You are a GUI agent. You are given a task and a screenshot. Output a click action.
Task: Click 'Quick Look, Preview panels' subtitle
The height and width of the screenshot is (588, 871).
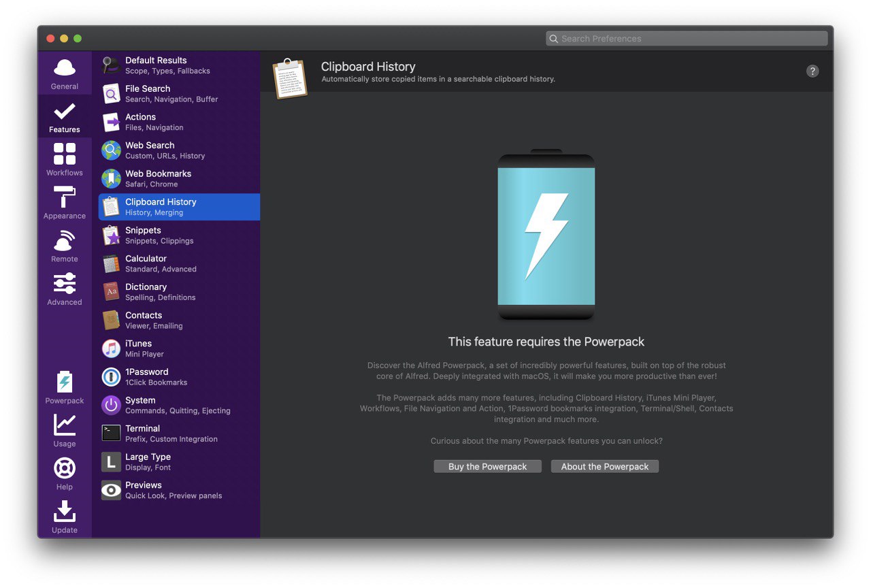pos(174,496)
